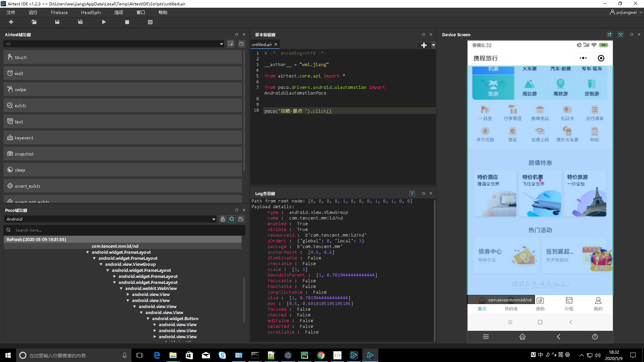The image size is (644, 362).
Task: Click the sleep command button
Action: 123,170
